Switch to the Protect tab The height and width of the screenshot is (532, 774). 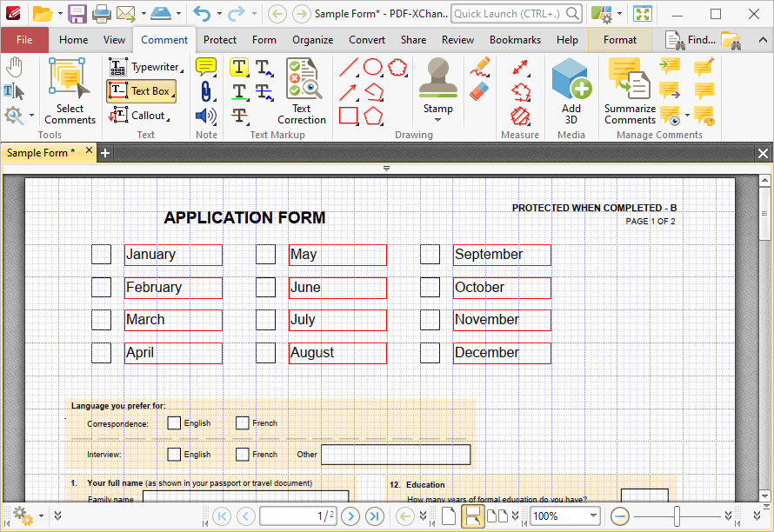[x=220, y=40]
